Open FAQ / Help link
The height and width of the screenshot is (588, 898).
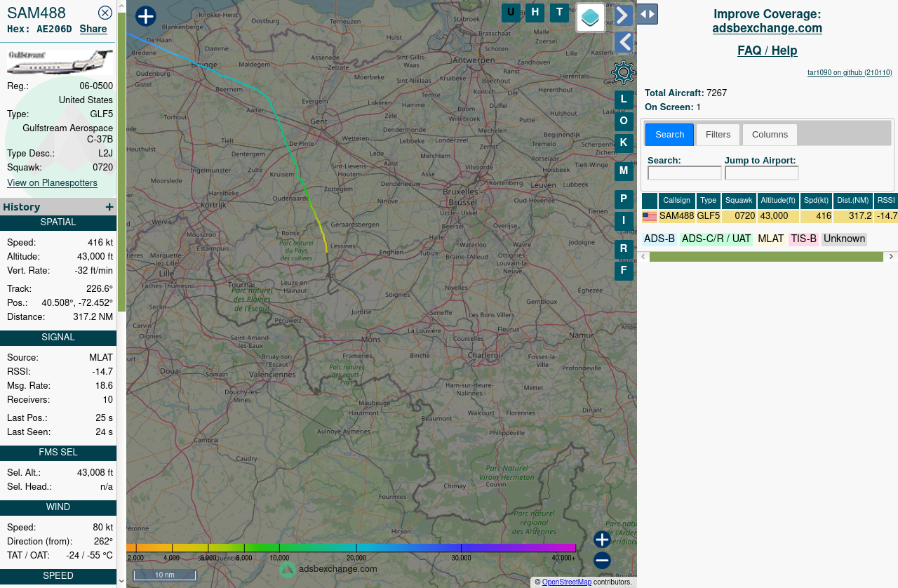pos(767,51)
